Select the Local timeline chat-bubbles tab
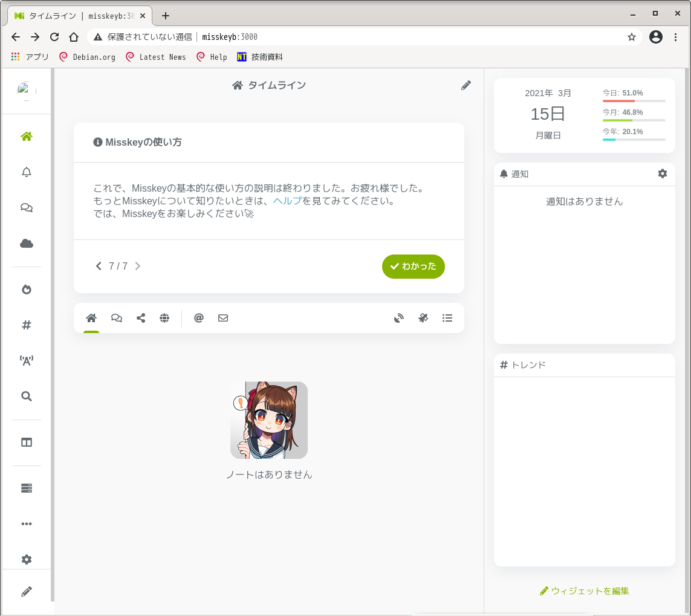The width and height of the screenshot is (691, 616). click(116, 318)
